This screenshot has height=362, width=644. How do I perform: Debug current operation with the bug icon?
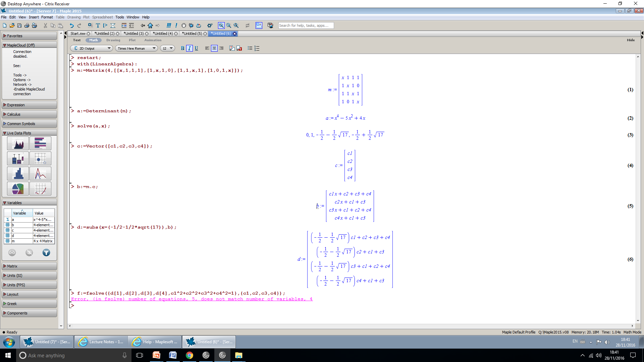coord(191,25)
